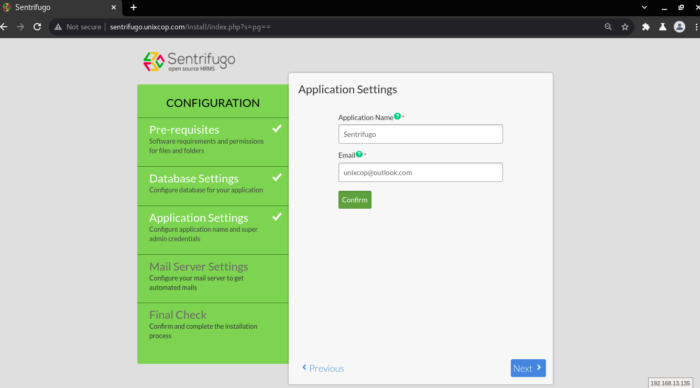This screenshot has height=388, width=700.
Task: Click the address bar URL
Action: (x=190, y=27)
